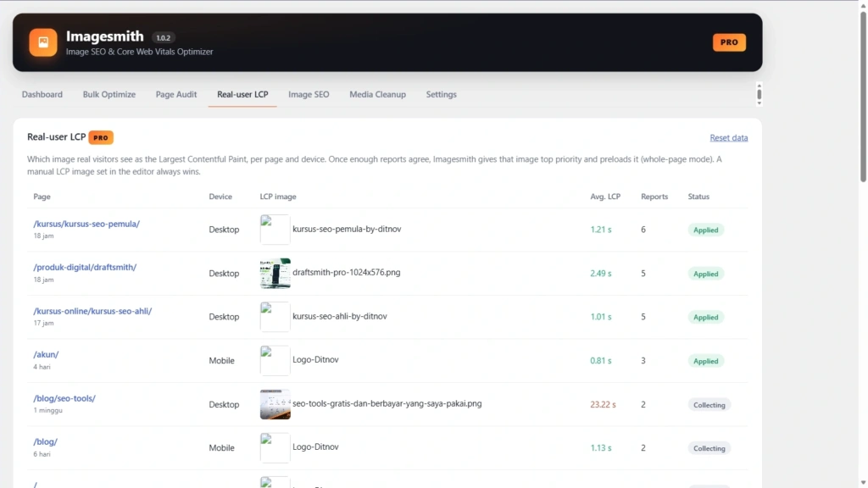Click the Collecting status of /blog/seo-tools/ row

click(709, 405)
